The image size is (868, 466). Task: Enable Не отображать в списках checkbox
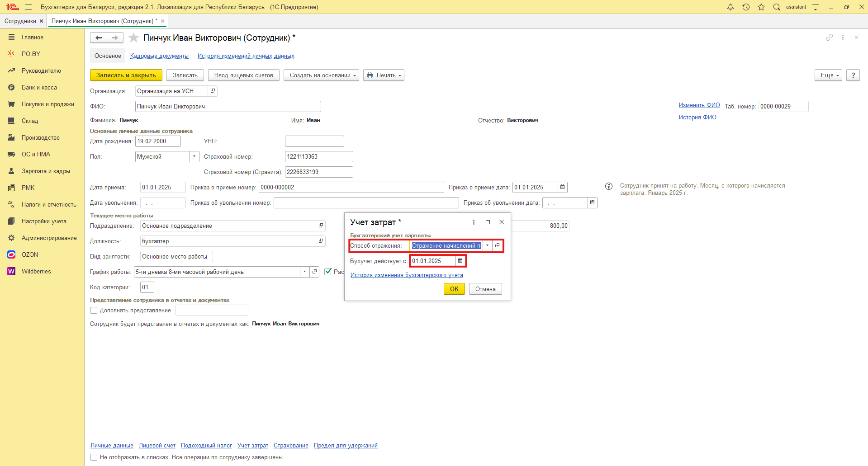pyautogui.click(x=94, y=457)
